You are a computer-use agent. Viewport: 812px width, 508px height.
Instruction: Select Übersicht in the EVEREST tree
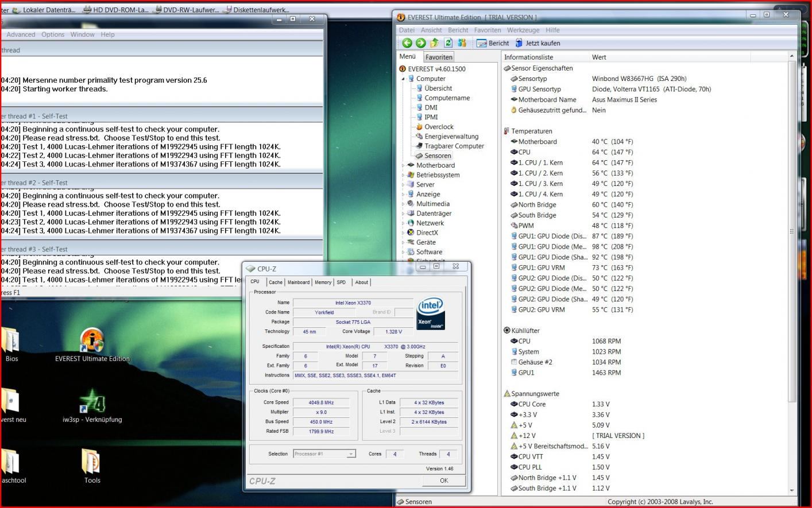click(438, 88)
